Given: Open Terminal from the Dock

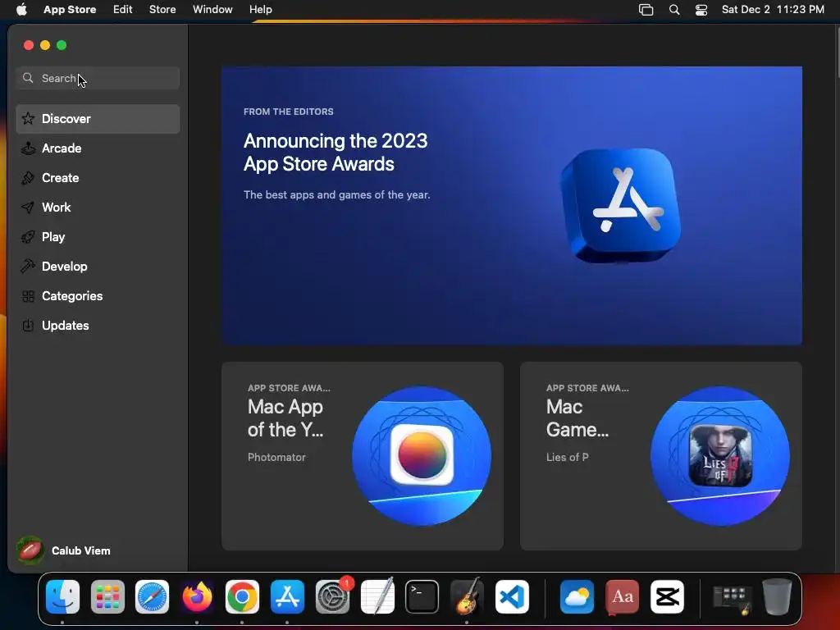Looking at the screenshot, I should click(x=422, y=597).
